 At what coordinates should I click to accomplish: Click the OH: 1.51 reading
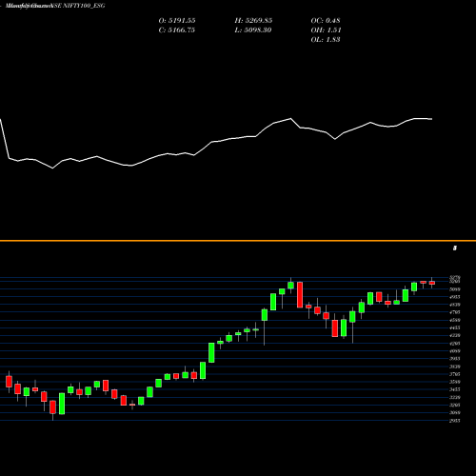[326, 30]
